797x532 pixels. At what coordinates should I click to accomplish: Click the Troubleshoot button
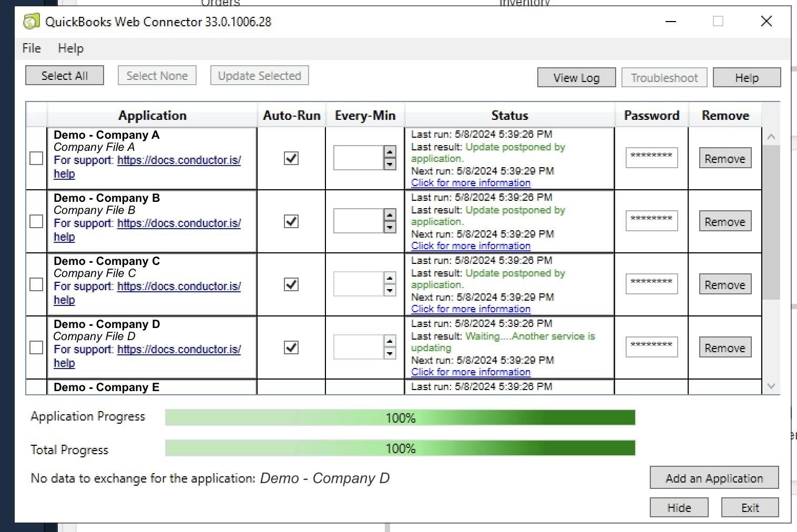[665, 78]
